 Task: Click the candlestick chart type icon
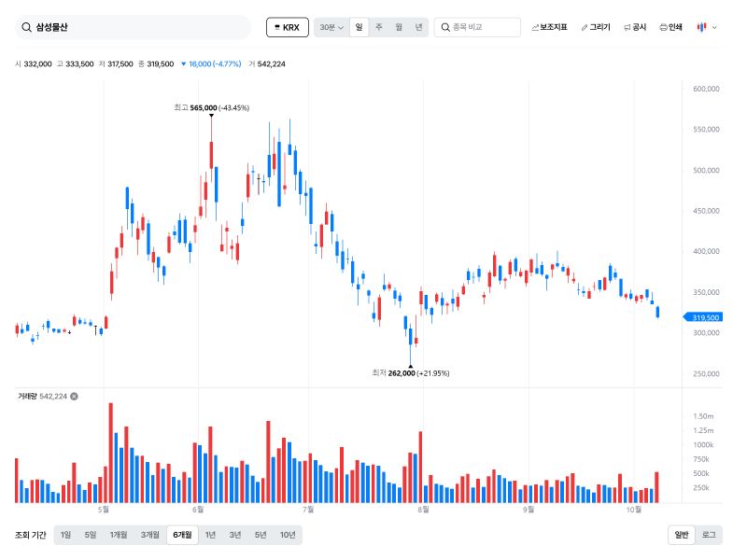click(702, 27)
